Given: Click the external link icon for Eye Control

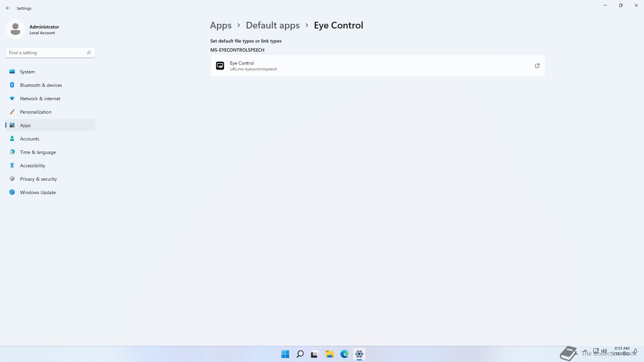Looking at the screenshot, I should [x=537, y=66].
